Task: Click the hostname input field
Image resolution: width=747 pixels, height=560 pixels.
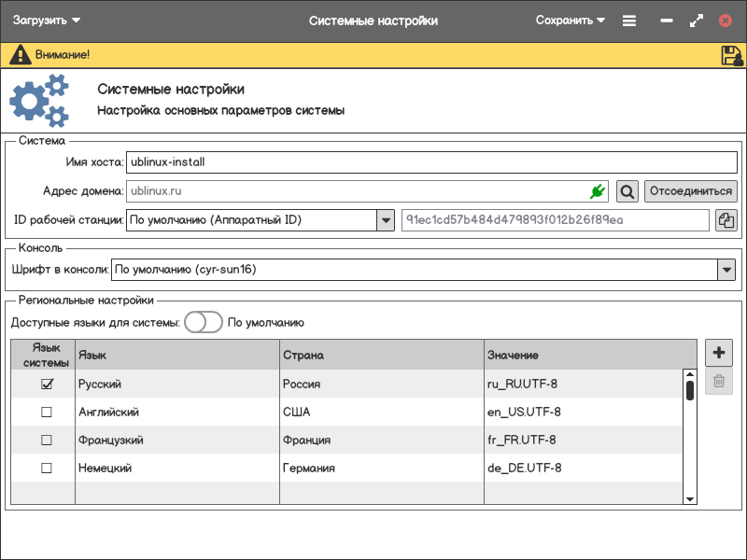Action: [x=430, y=161]
